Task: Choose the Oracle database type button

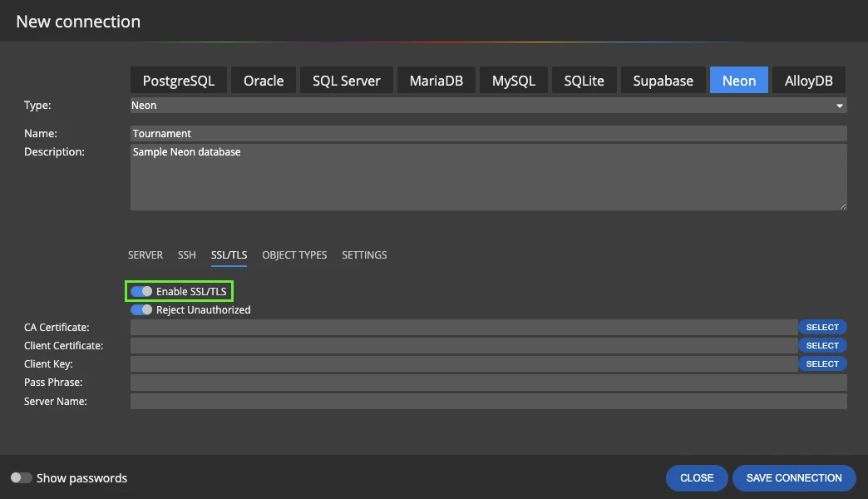Action: (x=264, y=81)
